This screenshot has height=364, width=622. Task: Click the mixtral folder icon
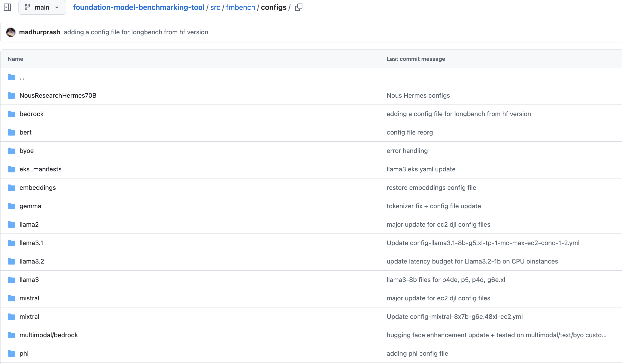point(11,317)
